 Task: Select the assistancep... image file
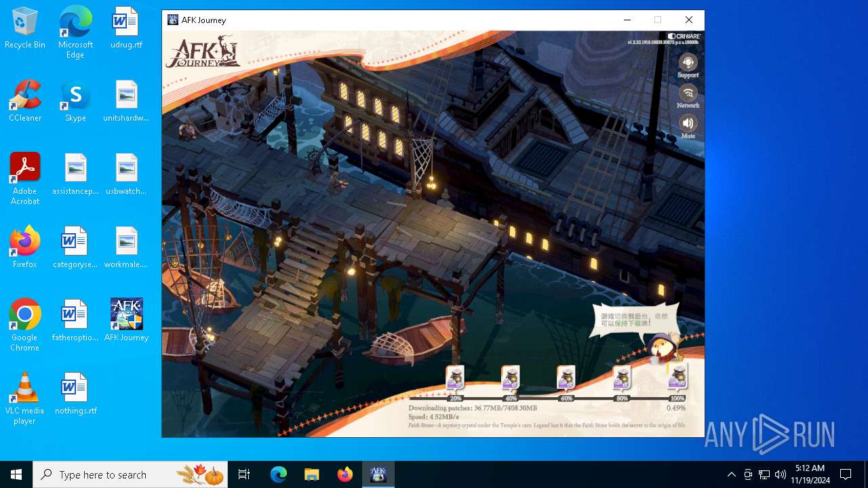(x=75, y=175)
